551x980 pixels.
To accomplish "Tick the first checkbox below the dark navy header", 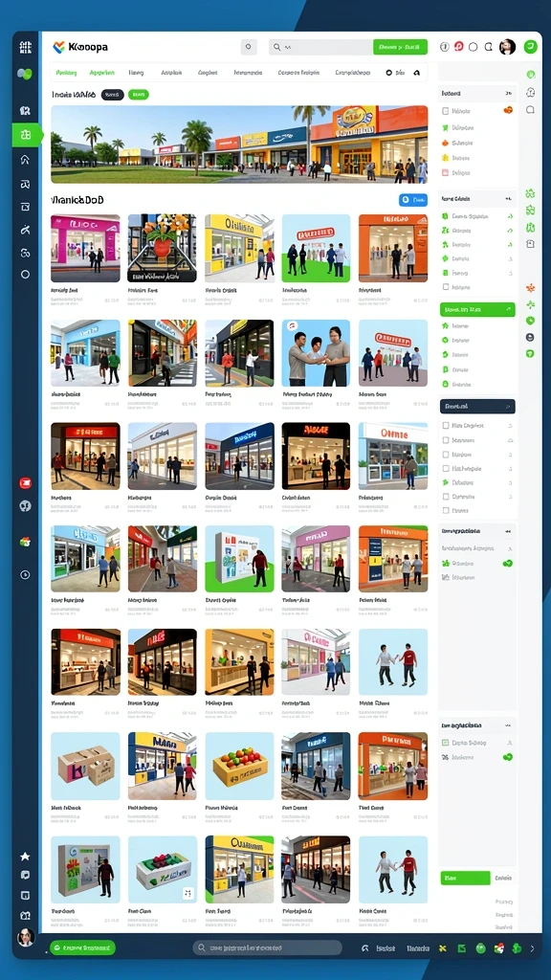I will coord(446,425).
